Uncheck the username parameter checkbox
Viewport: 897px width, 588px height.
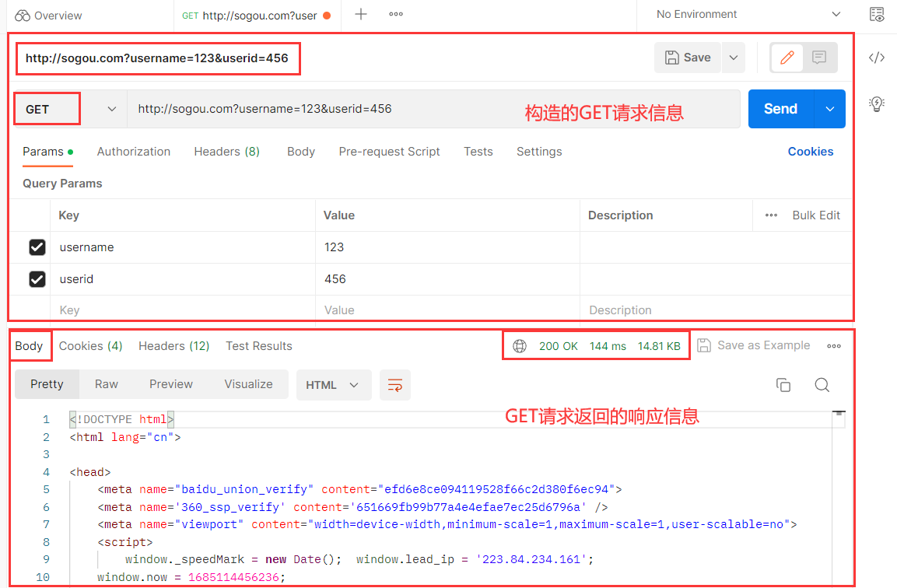point(37,247)
